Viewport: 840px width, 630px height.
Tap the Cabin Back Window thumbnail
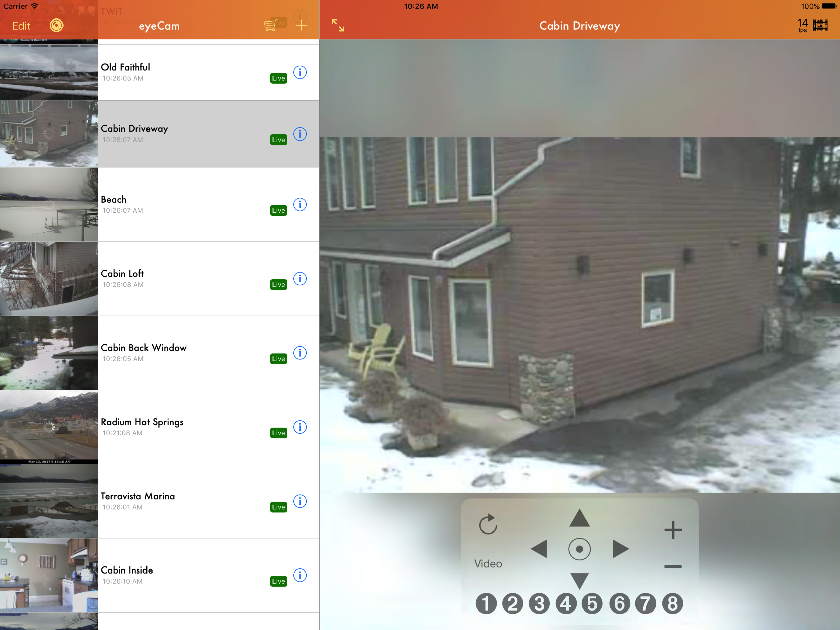coord(49,353)
